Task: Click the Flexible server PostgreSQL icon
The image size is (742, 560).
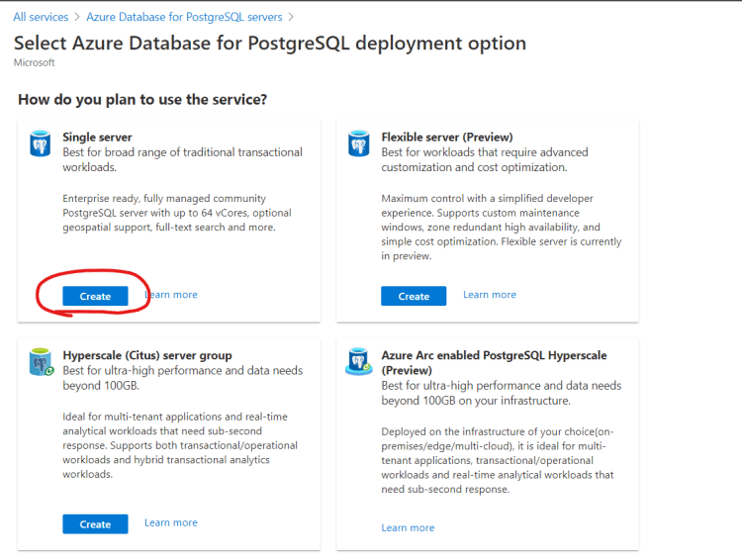Action: pyautogui.click(x=359, y=143)
